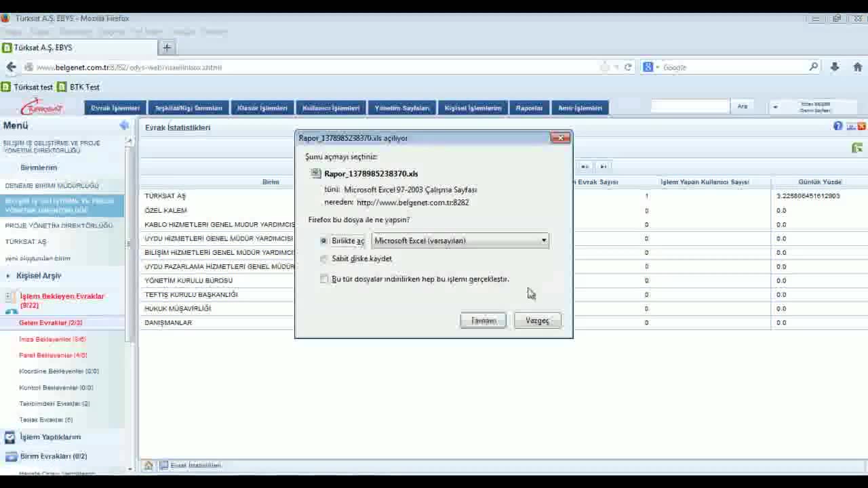Open the Microsoft Excel application dropdown

[460, 241]
